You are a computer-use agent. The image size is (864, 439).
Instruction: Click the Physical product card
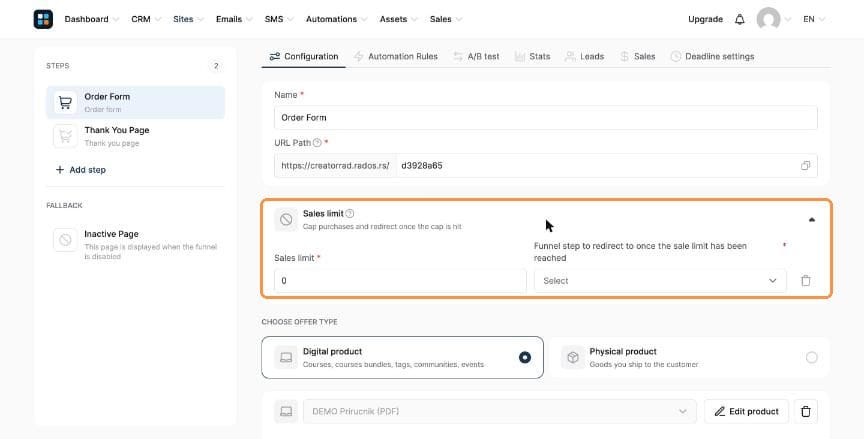tap(689, 357)
